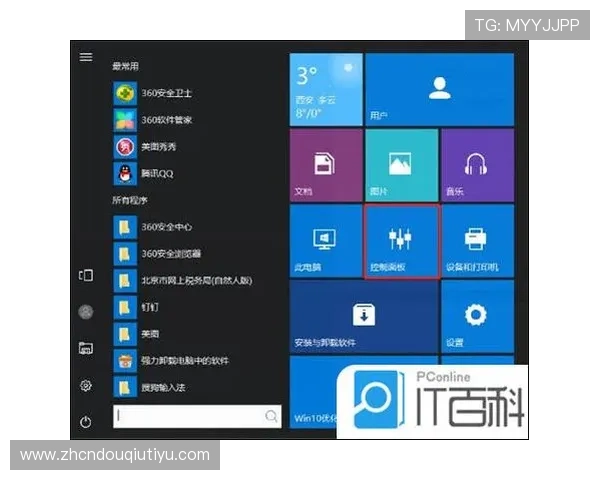Screen dimensions: 600x480
Task: Open pictures folder icon in sidebar
Action: pos(86,348)
